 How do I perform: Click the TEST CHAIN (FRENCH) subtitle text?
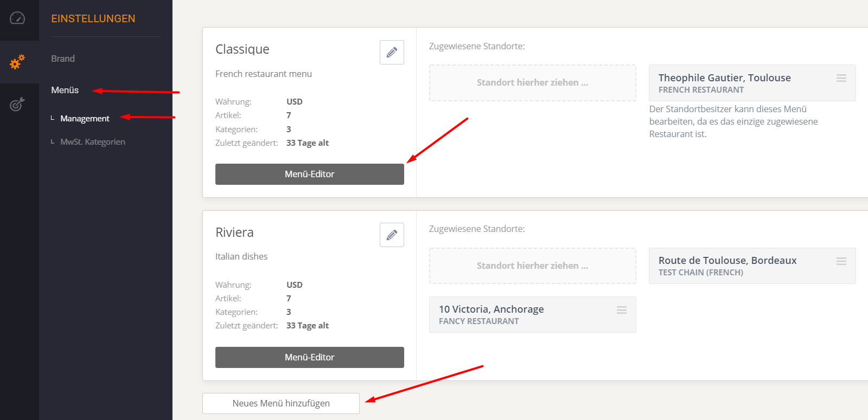pyautogui.click(x=701, y=273)
